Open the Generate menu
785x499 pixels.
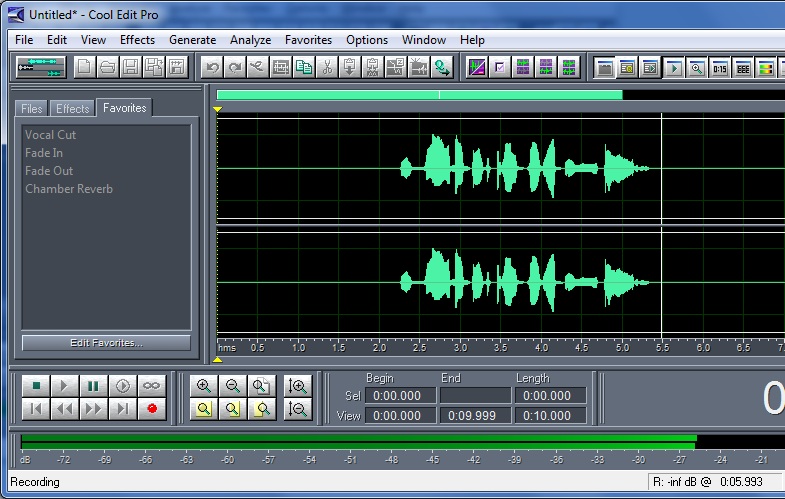[x=192, y=40]
